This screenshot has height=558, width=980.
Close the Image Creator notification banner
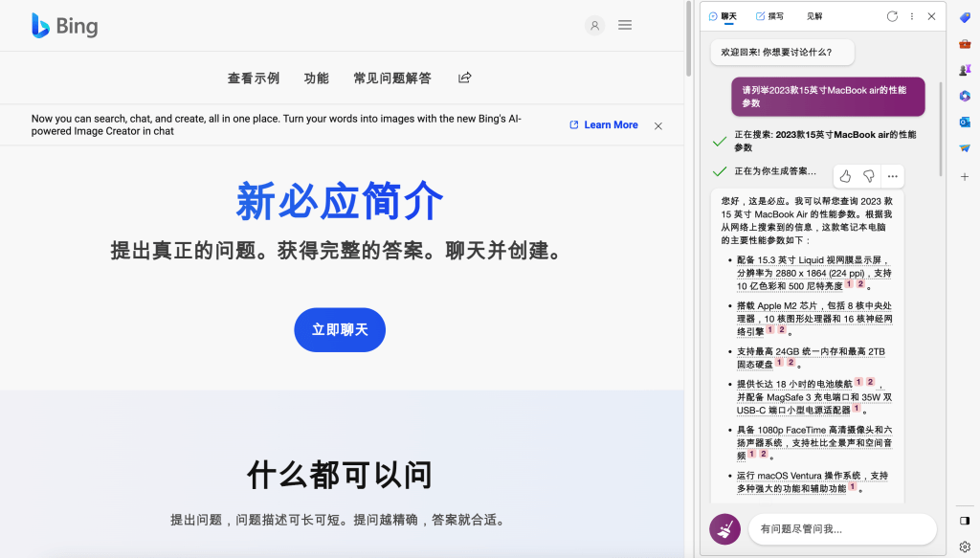[x=658, y=125]
